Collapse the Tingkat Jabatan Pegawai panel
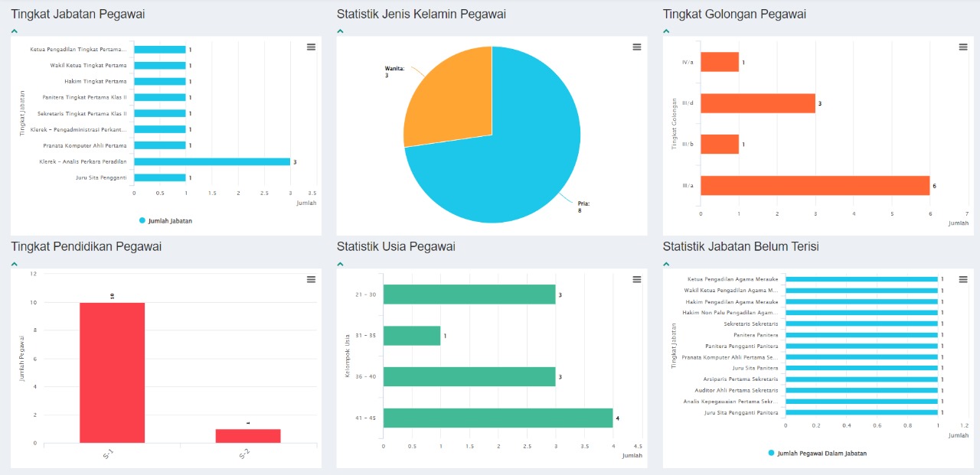Screen dimensions: 980x475 [15, 31]
